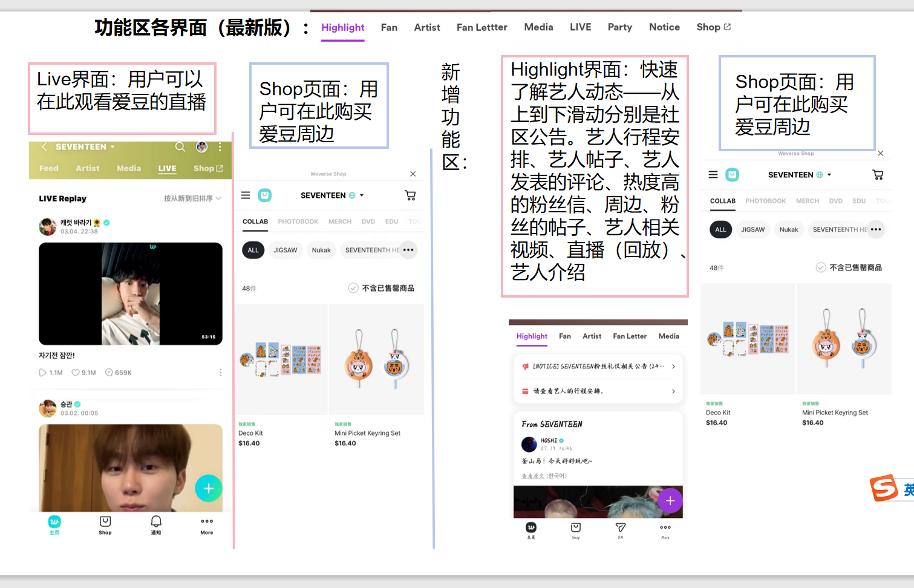The width and height of the screenshot is (914, 588).
Task: Open the cart in middle Shop screen
Action: tap(410, 195)
